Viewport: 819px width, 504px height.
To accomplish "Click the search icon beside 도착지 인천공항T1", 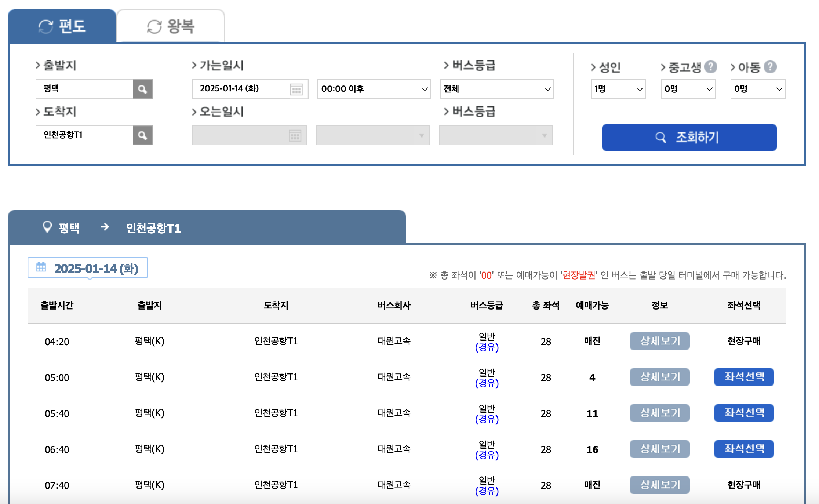I will (x=143, y=135).
